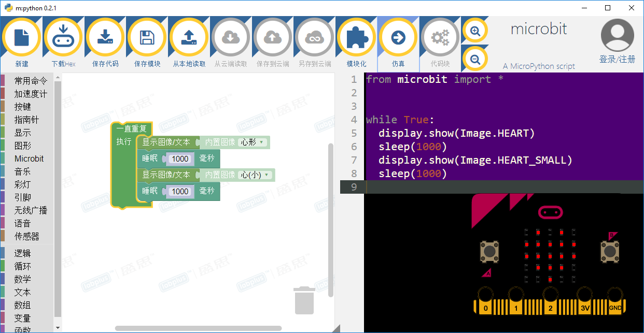
Task: Click the 登录/注册 login link
Action: click(617, 60)
